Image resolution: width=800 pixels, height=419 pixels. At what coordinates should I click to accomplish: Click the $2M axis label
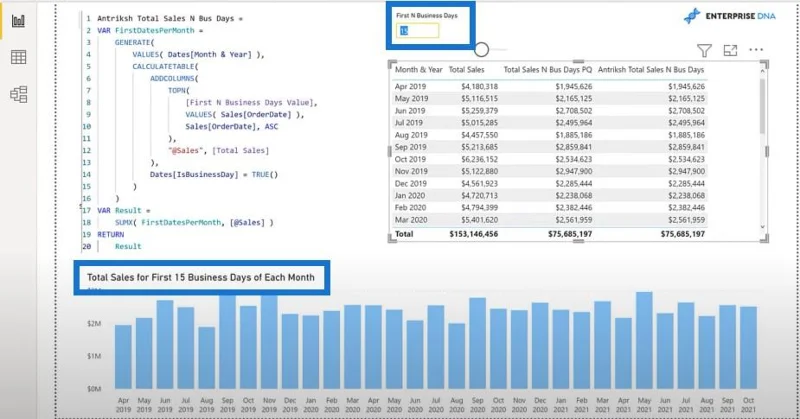pyautogui.click(x=94, y=324)
